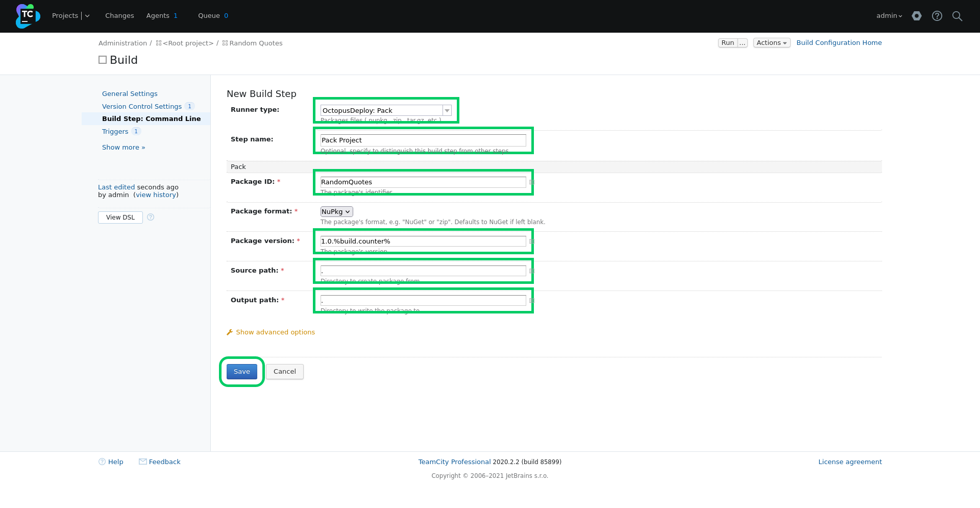
Task: Focus the Package version field
Action: (x=423, y=241)
